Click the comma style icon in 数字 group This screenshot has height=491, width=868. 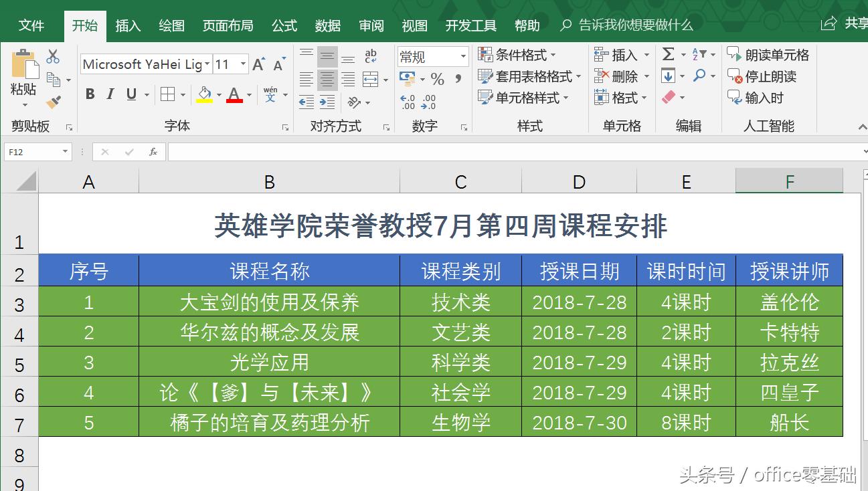click(458, 79)
